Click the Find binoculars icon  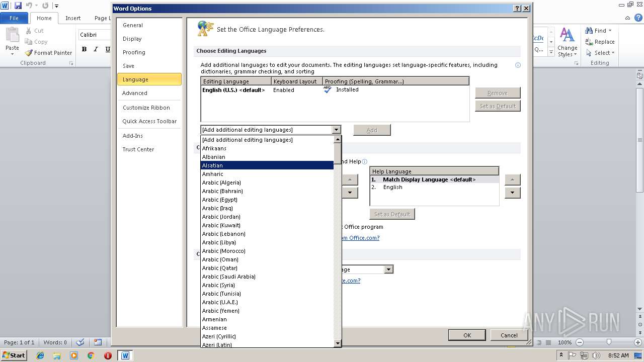coord(589,31)
